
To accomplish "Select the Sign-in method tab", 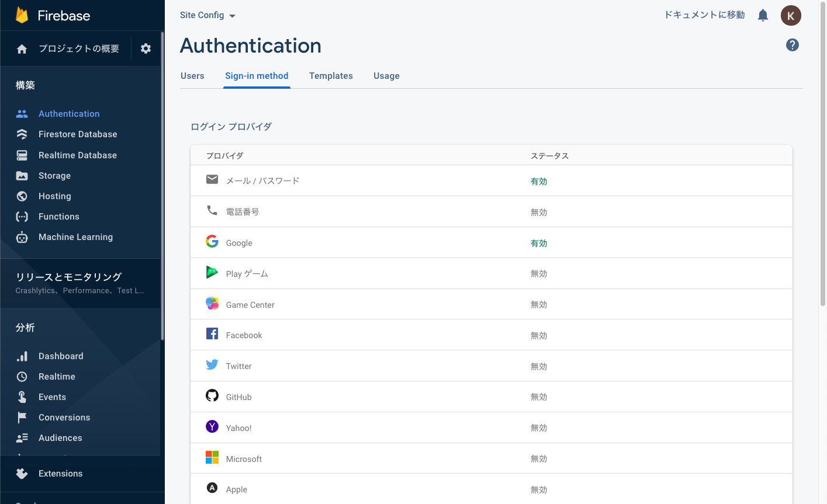I will [x=257, y=76].
